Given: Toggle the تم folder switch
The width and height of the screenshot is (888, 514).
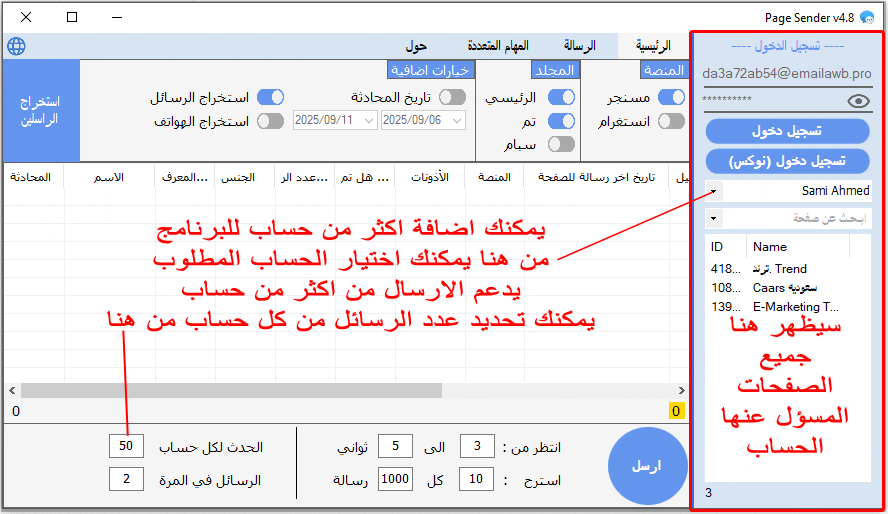Looking at the screenshot, I should click(561, 121).
